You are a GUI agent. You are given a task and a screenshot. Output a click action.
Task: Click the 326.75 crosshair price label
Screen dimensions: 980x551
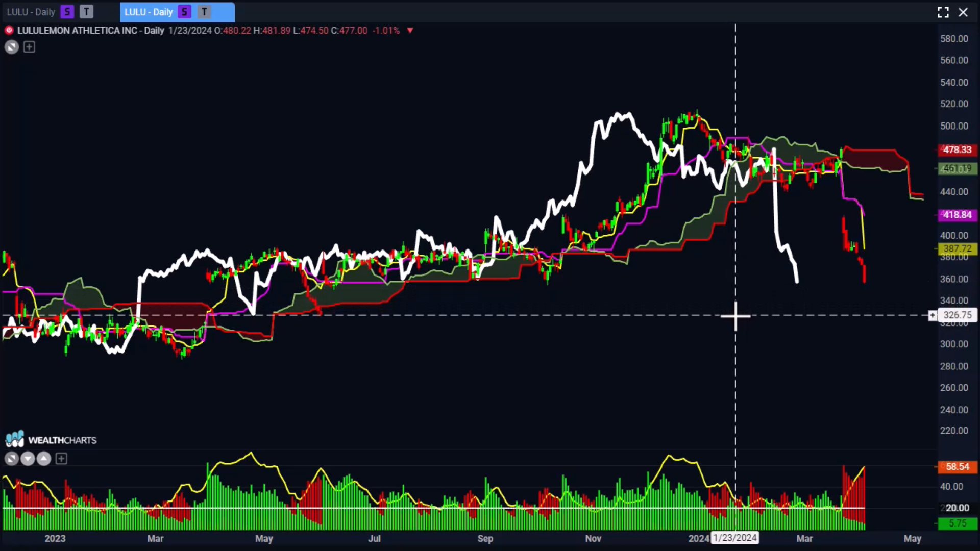(x=958, y=315)
